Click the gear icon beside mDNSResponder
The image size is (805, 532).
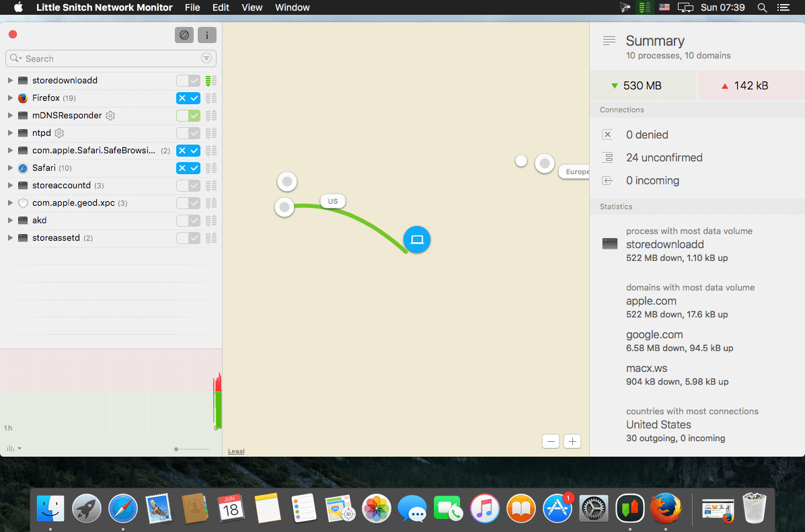[x=110, y=116]
